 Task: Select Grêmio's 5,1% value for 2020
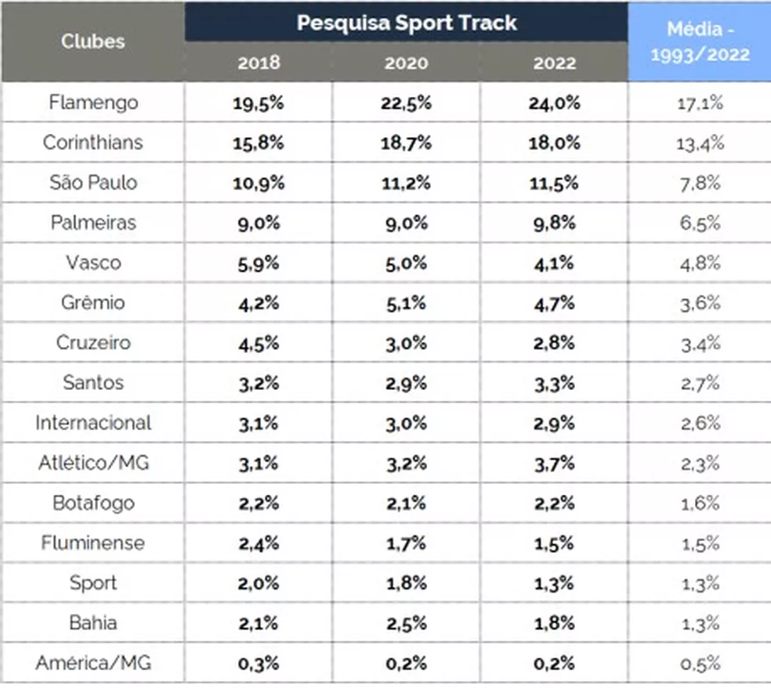tap(406, 303)
